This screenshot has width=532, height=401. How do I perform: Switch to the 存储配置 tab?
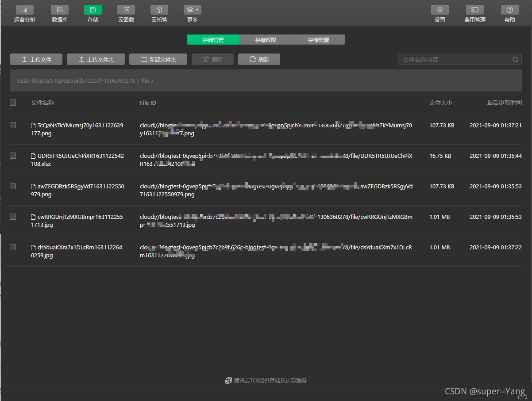tap(319, 40)
